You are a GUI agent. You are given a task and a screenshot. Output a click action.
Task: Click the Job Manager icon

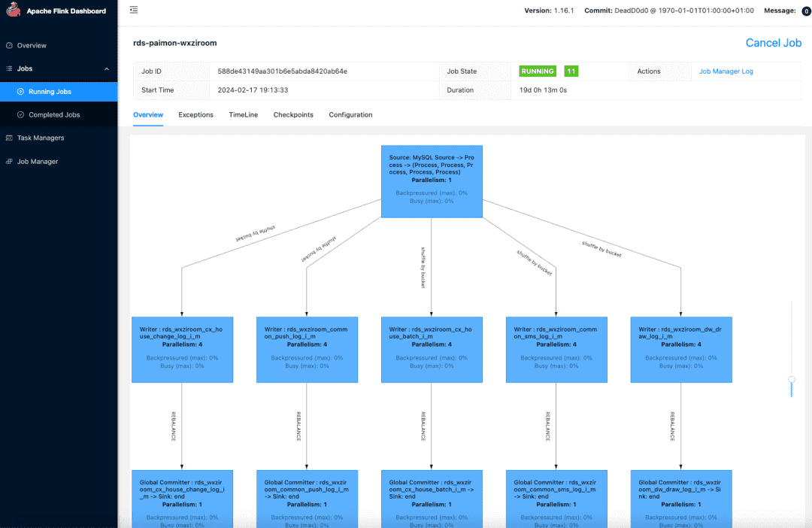point(9,162)
